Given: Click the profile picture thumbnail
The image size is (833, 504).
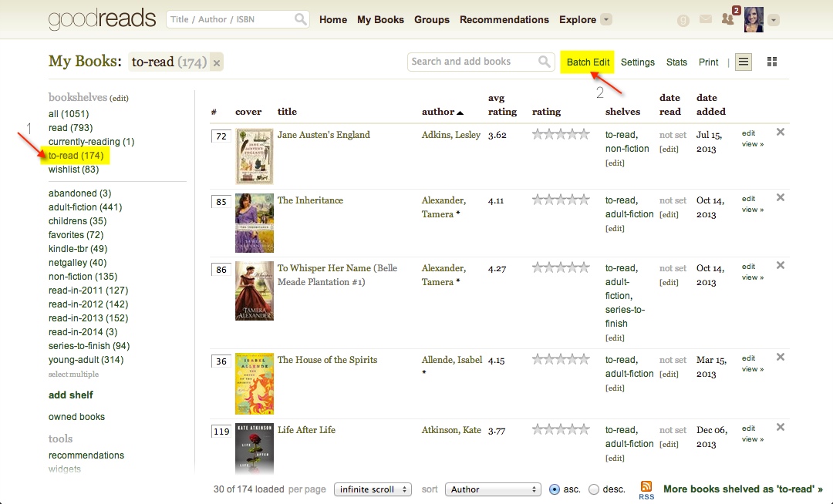Looking at the screenshot, I should pyautogui.click(x=754, y=19).
